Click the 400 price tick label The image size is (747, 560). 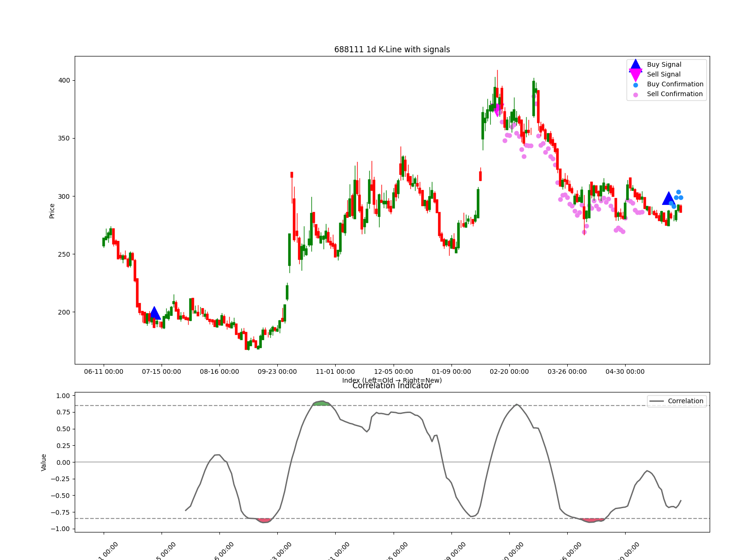coord(64,80)
